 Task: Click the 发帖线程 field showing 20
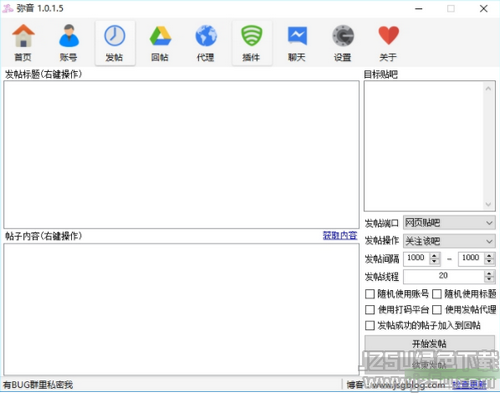pyautogui.click(x=444, y=276)
